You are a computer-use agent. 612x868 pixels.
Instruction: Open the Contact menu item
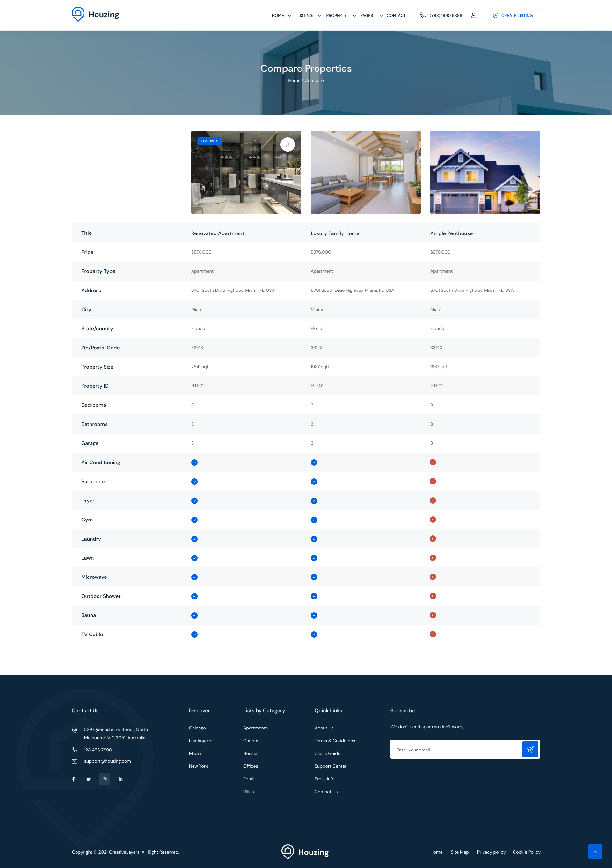(x=396, y=16)
